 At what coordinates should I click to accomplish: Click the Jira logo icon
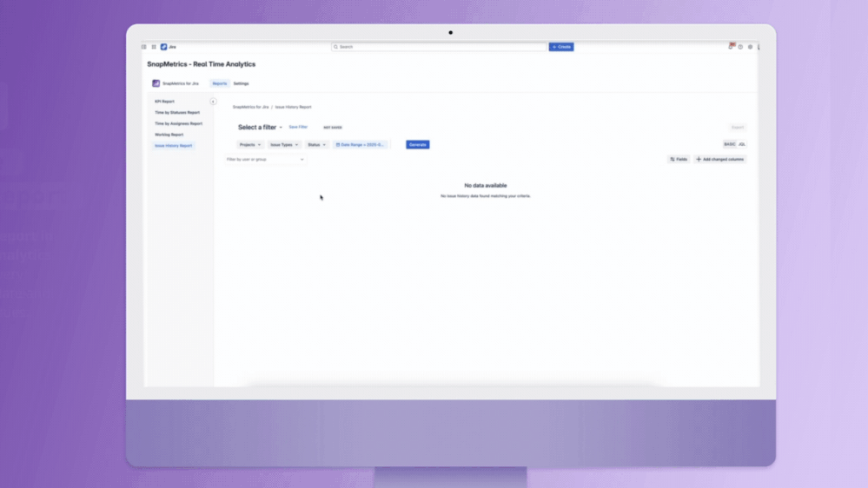coord(164,47)
